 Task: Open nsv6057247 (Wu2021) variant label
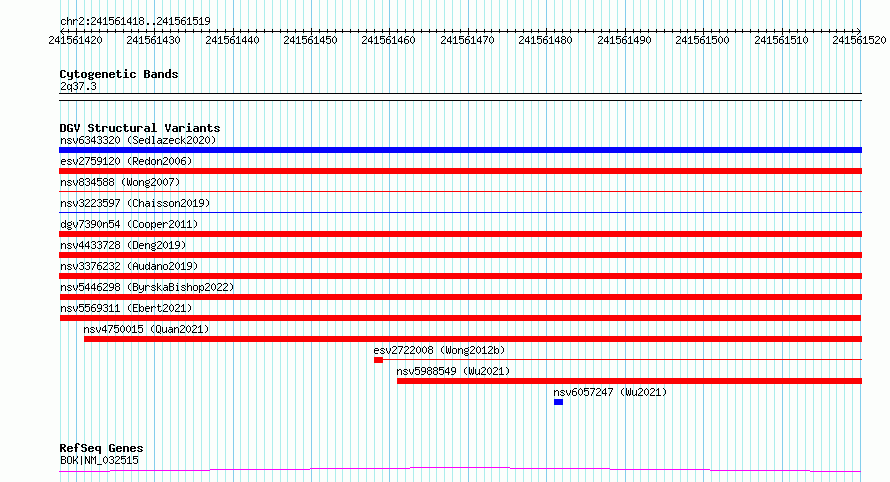pyautogui.click(x=610, y=392)
